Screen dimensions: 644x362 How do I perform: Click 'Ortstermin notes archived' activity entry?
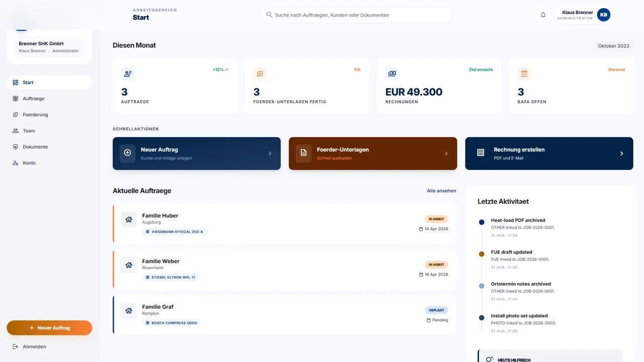(549, 291)
